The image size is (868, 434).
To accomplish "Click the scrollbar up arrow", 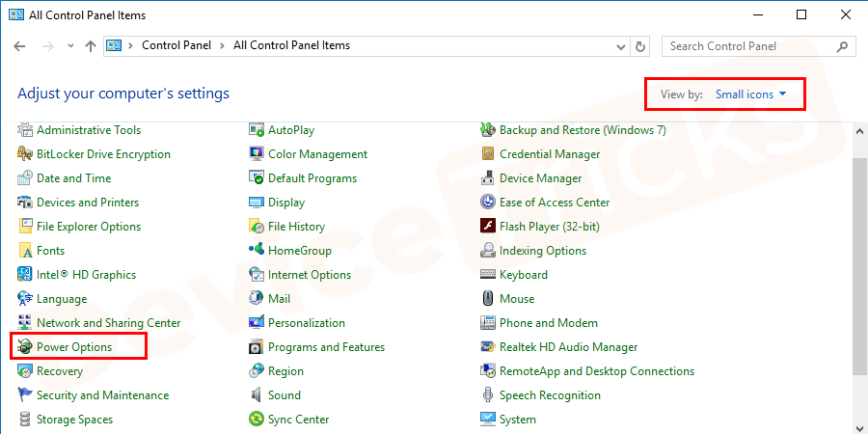I will 859,132.
